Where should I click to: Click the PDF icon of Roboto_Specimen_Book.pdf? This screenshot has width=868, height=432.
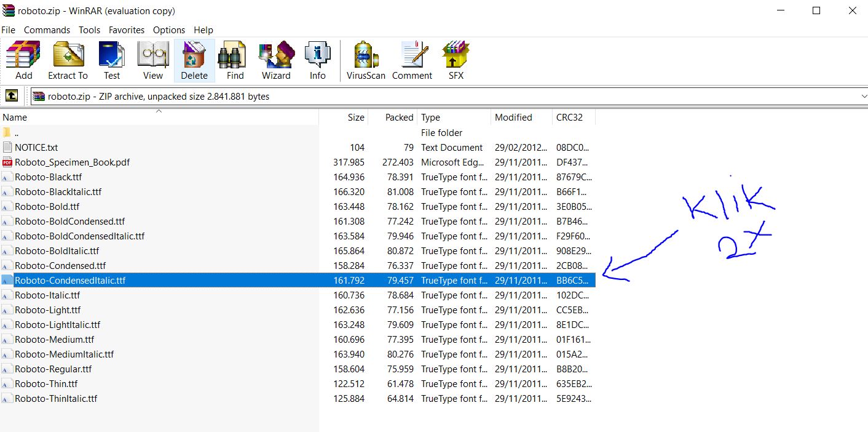7,162
